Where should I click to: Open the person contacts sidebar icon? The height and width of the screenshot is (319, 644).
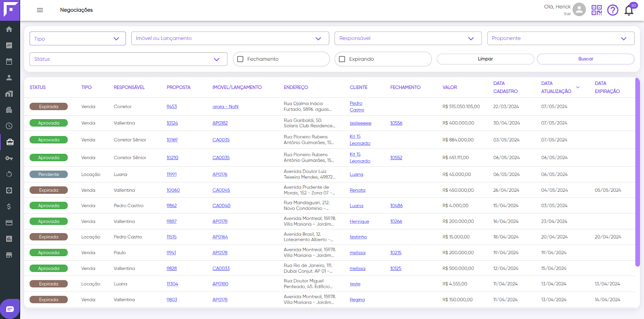[x=9, y=77]
